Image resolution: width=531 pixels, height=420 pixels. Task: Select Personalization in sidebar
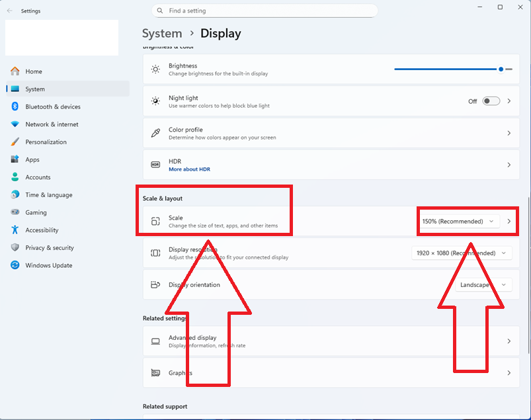click(x=67, y=142)
